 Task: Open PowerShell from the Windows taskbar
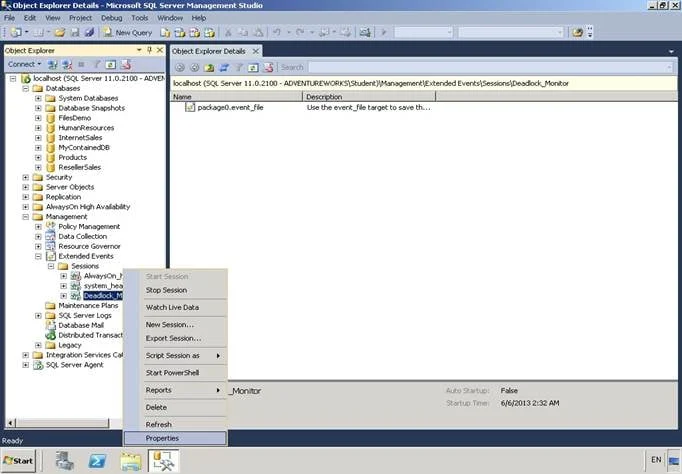pos(97,461)
